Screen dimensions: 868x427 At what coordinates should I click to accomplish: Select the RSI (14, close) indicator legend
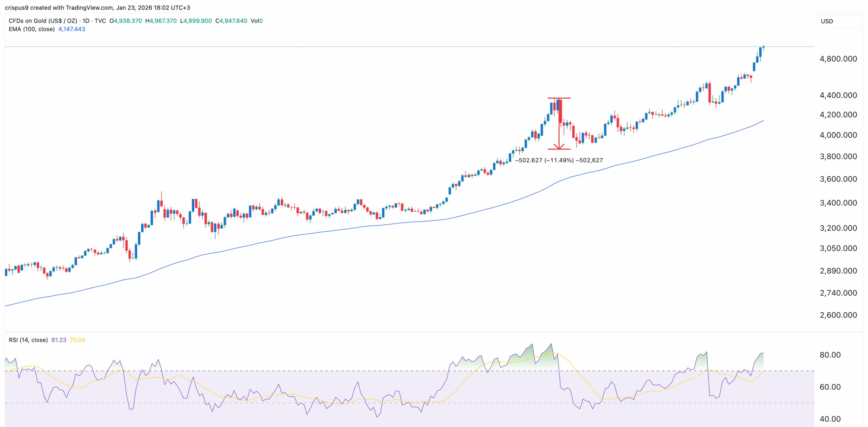click(x=28, y=340)
